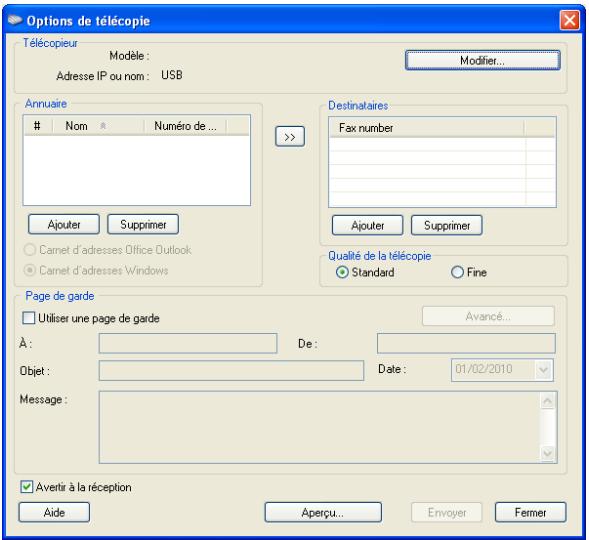The image size is (589, 540).
Task: Click the Numéro de ... column header
Action: pyautogui.click(x=185, y=126)
